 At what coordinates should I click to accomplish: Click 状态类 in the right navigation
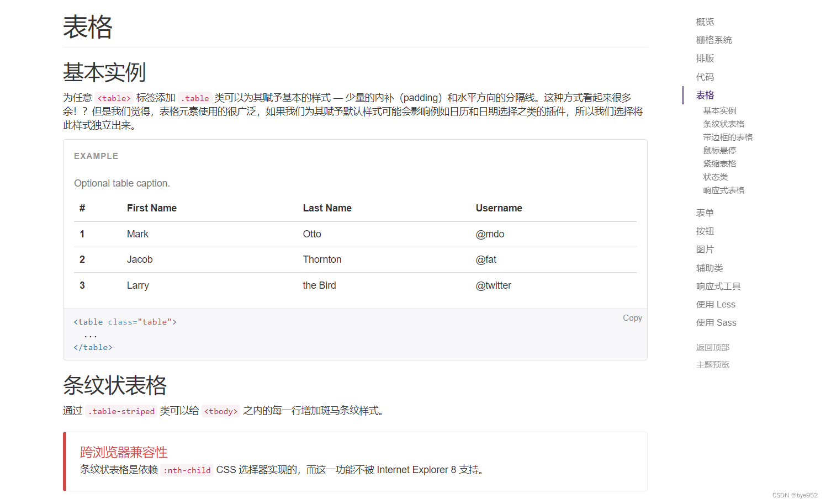(x=716, y=177)
